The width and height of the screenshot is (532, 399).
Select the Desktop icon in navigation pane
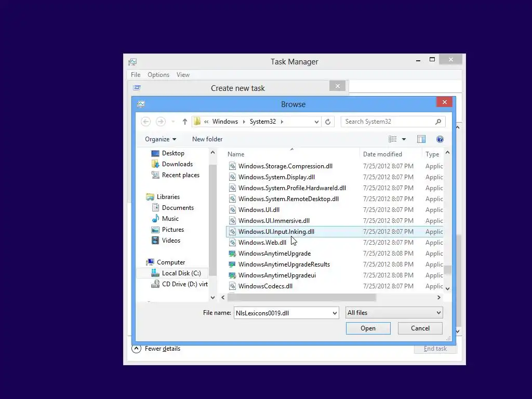click(155, 153)
